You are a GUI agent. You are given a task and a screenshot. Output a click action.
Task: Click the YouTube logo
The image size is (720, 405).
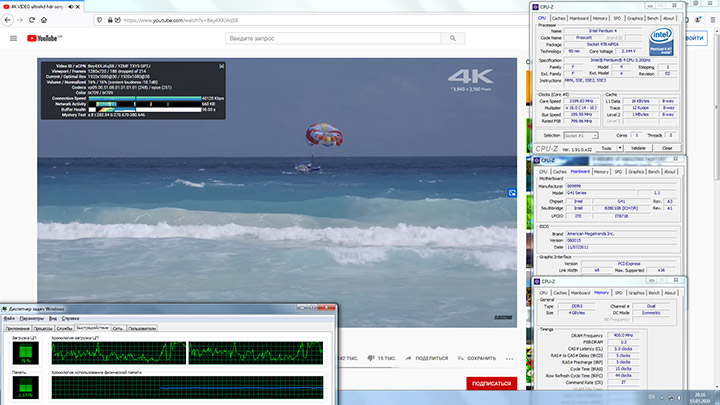coord(44,39)
